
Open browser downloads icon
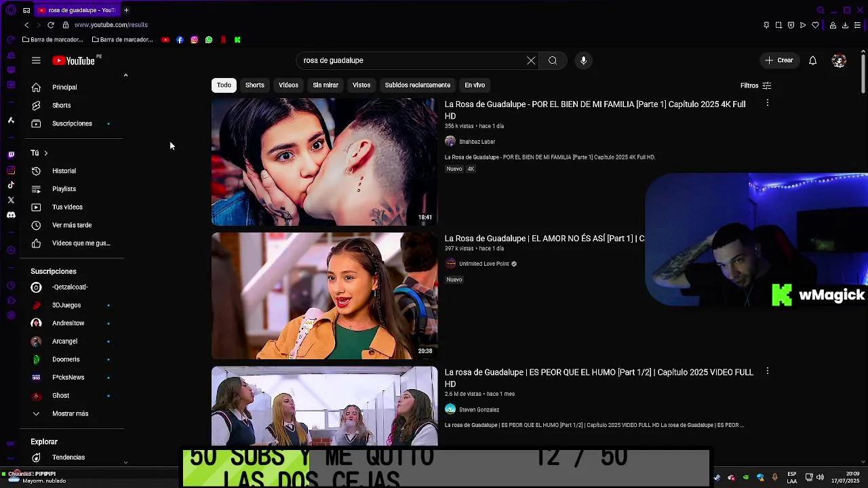coord(845,25)
